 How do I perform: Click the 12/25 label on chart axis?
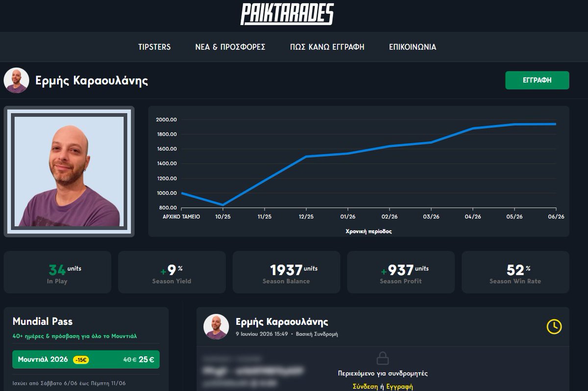pyautogui.click(x=306, y=216)
